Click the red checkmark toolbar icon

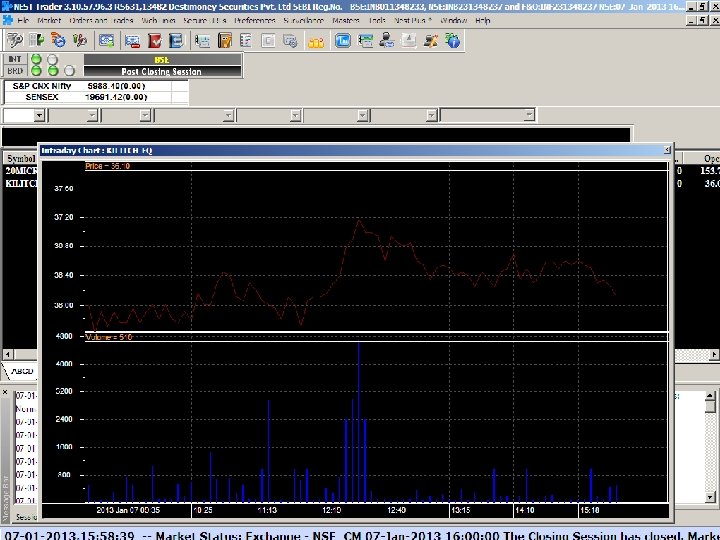pos(155,41)
